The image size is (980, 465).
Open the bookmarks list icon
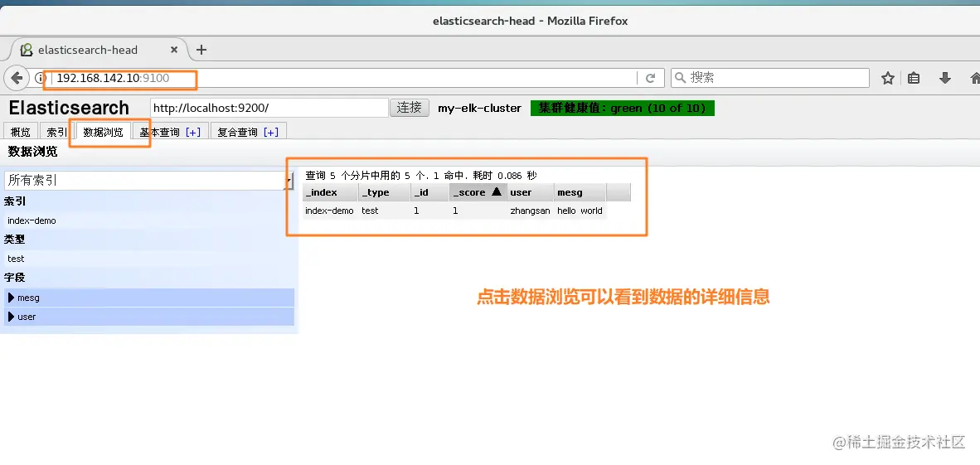coord(914,78)
